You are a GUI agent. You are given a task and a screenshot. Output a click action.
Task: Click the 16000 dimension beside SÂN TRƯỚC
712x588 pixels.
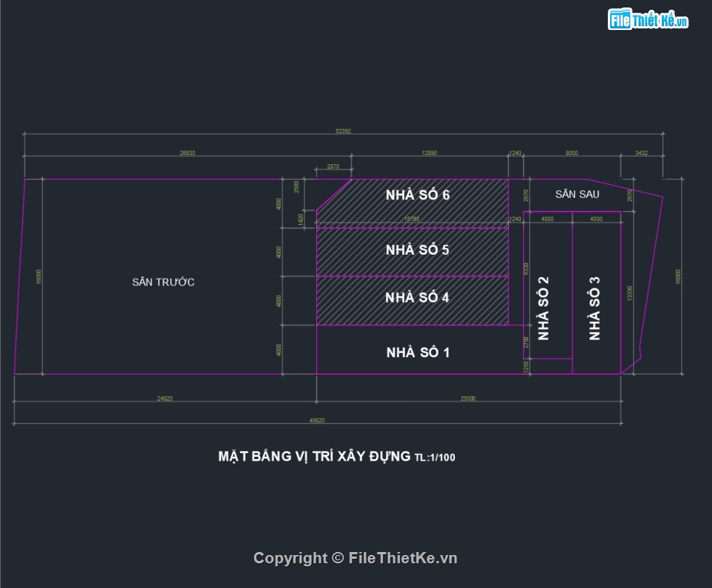(38, 276)
